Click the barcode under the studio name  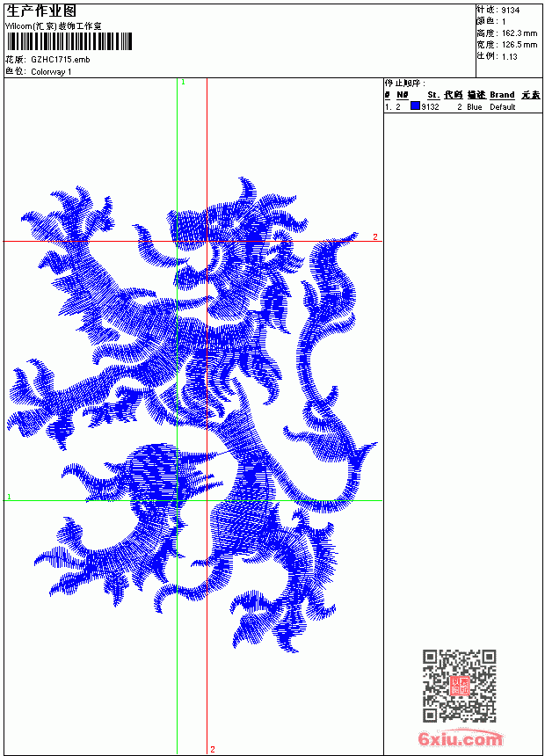(69, 41)
